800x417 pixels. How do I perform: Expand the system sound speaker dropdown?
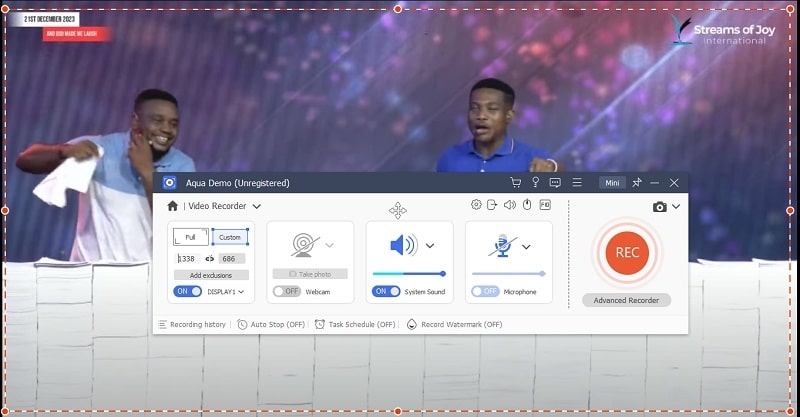pos(430,245)
